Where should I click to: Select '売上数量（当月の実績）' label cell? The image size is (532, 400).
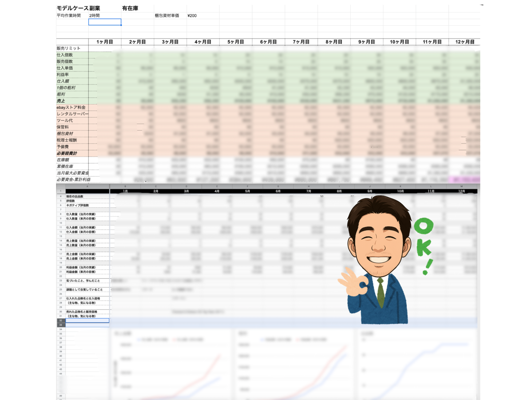[81, 241]
